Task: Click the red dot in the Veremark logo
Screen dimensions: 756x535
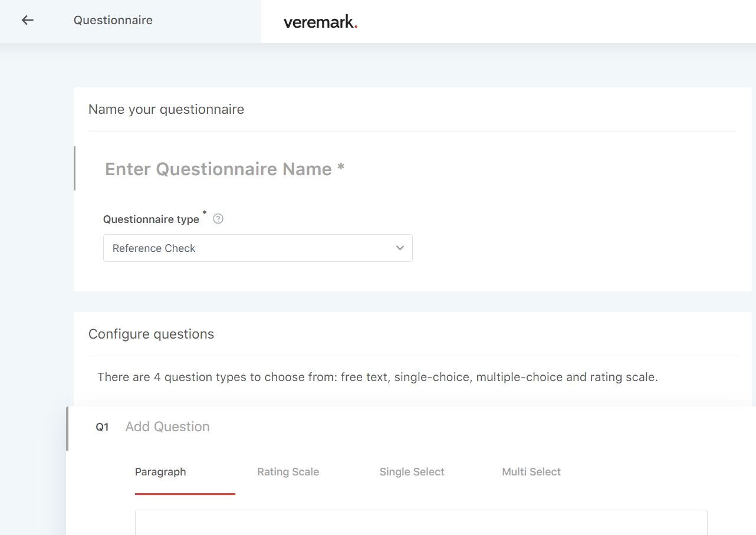Action: tap(356, 25)
